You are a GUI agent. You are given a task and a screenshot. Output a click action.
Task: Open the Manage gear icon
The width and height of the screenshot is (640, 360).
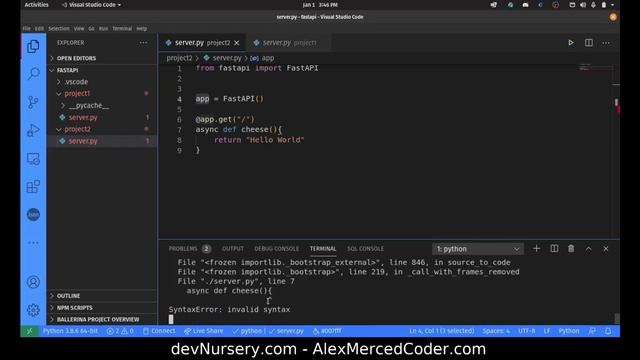tap(33, 310)
